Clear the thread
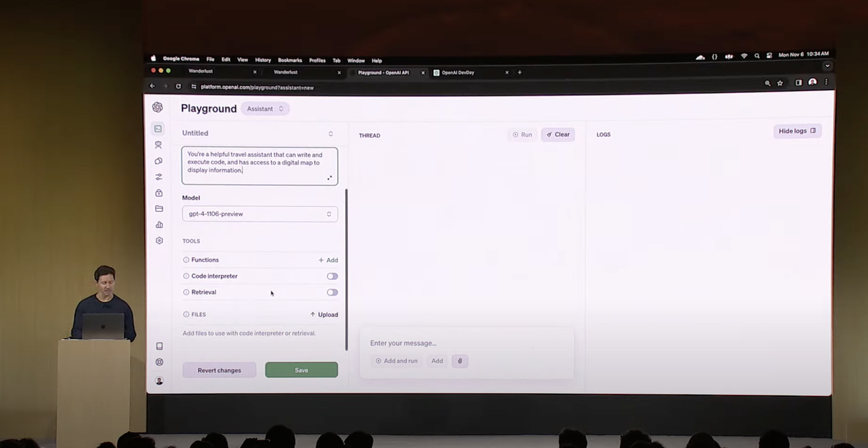This screenshot has height=448, width=868. click(558, 134)
